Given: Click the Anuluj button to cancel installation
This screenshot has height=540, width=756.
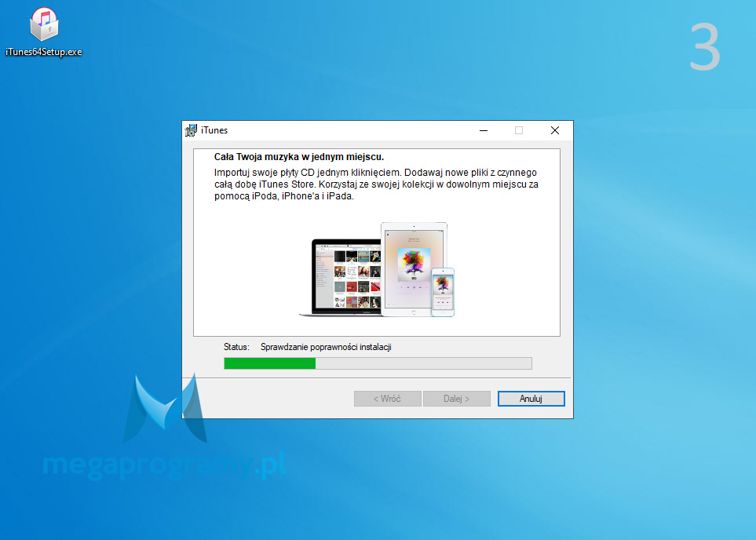Looking at the screenshot, I should (x=531, y=399).
